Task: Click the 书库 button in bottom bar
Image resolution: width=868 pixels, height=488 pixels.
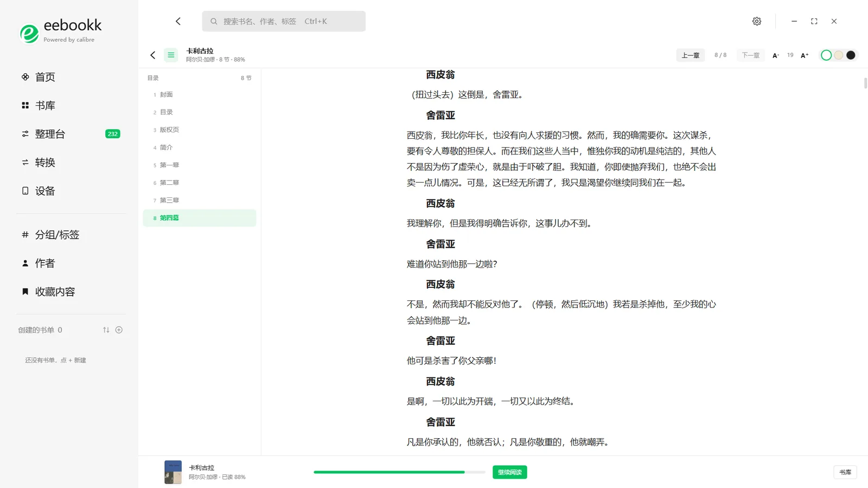Action: pyautogui.click(x=845, y=472)
